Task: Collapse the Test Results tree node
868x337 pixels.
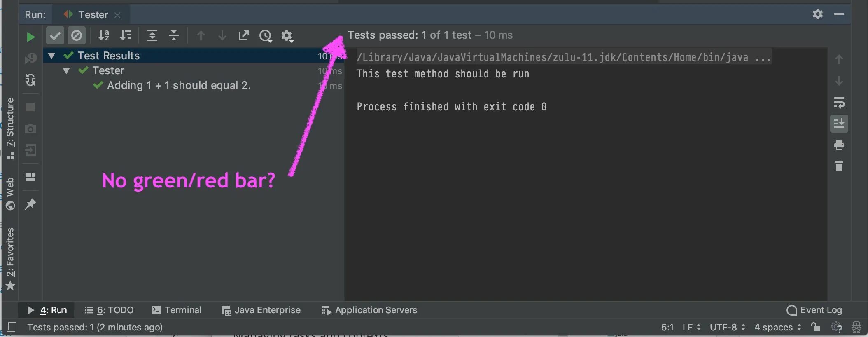Action: (51, 56)
